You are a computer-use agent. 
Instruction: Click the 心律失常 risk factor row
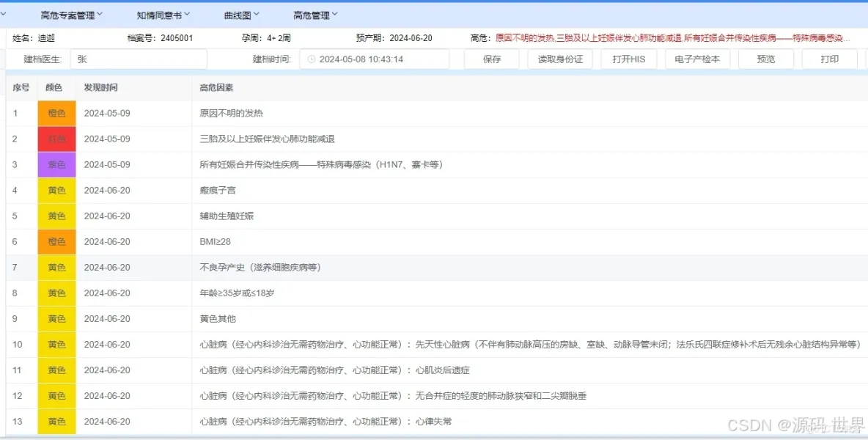[325, 422]
